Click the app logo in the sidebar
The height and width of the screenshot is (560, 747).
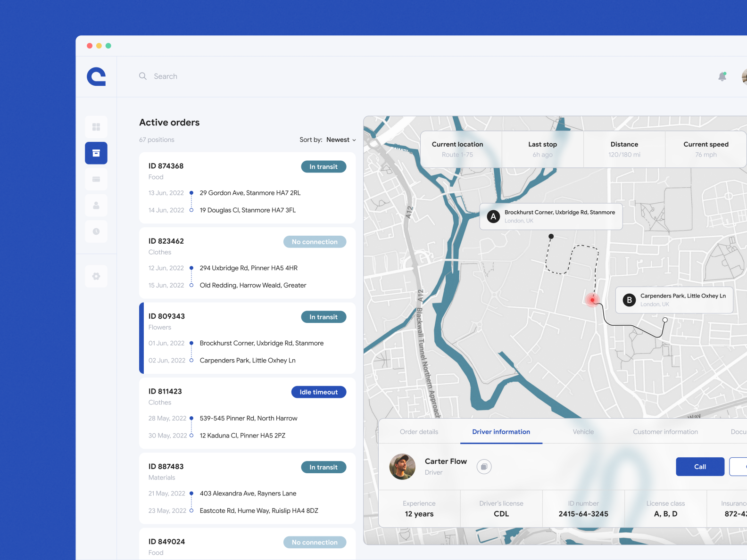[96, 76]
